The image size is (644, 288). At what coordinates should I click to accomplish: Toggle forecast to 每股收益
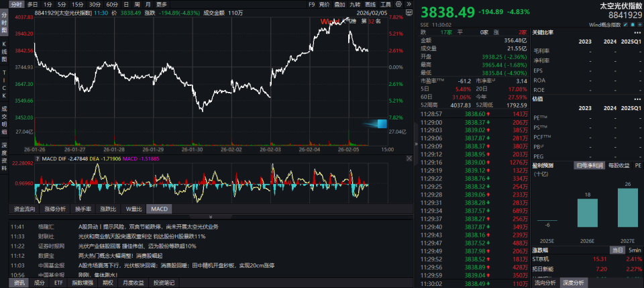pos(619,166)
